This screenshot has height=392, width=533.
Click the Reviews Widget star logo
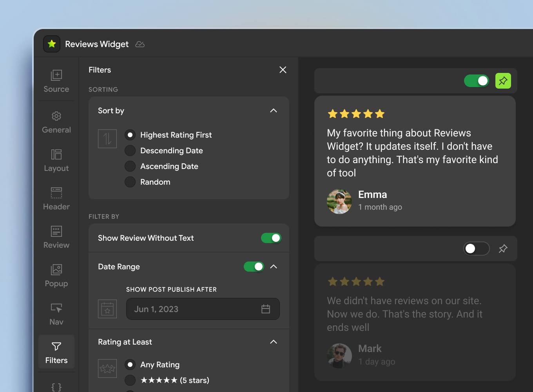pos(52,44)
